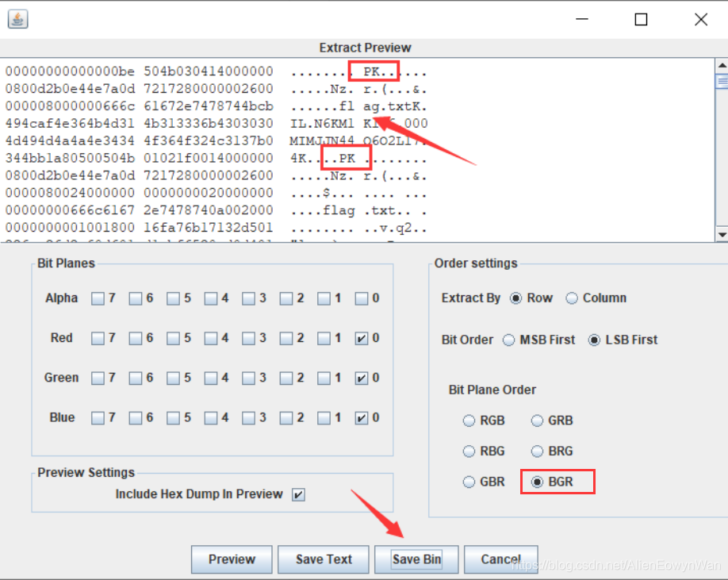Uncheck Green bit plane 0
The width and height of the screenshot is (728, 580).
click(x=361, y=378)
